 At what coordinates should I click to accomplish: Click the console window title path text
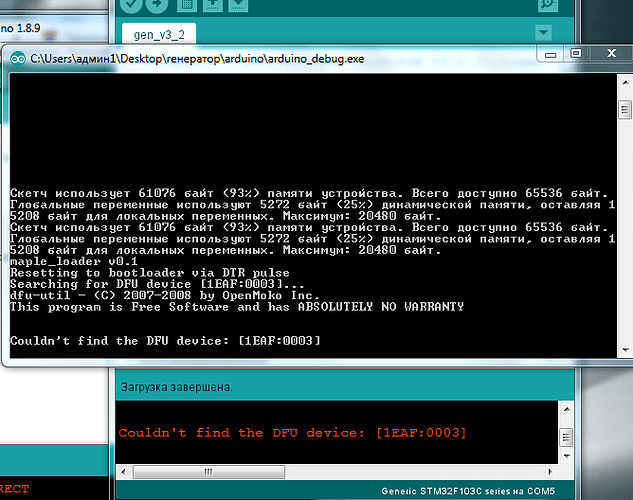pos(197,59)
